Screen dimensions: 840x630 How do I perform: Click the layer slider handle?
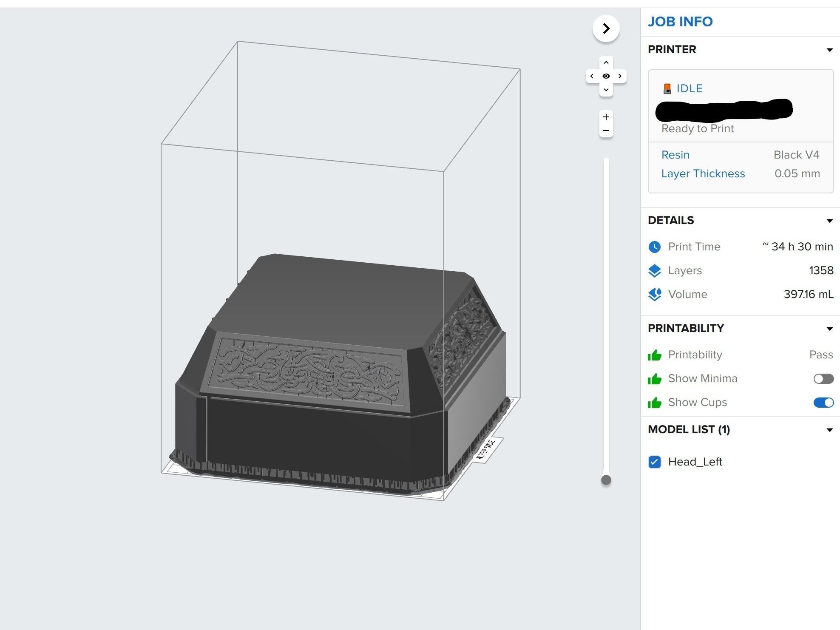click(606, 480)
